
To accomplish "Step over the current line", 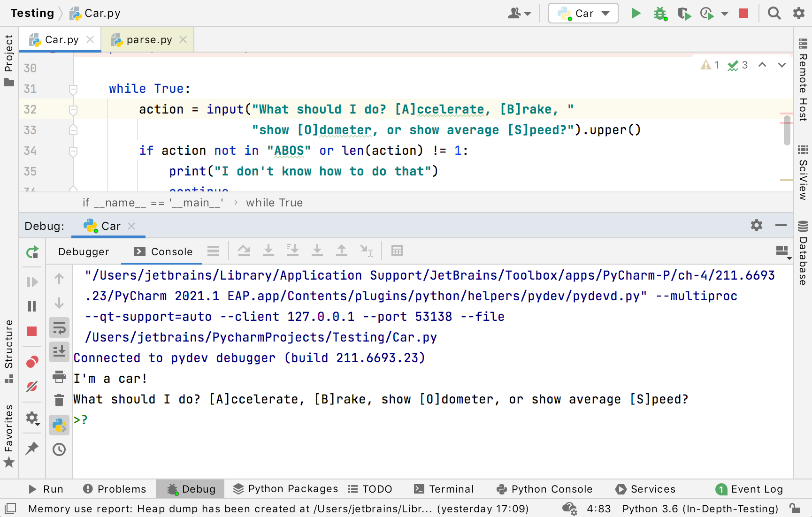I will pos(244,251).
